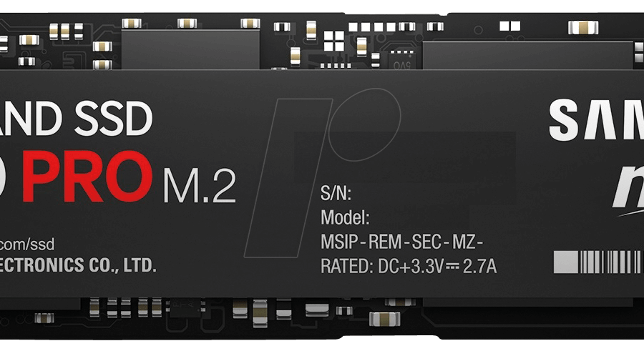Click the partial SAMSUNG logo letters
Screen dimensions: 644x346
pyautogui.click(x=596, y=120)
